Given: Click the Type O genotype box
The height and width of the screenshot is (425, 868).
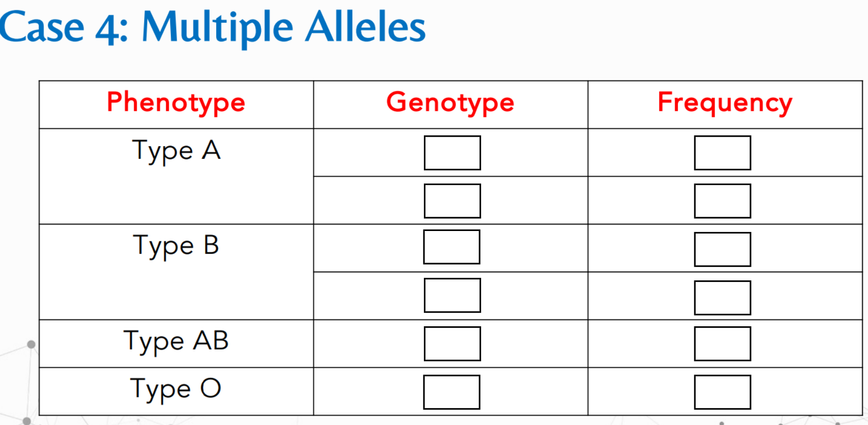Looking at the screenshot, I should [x=452, y=392].
